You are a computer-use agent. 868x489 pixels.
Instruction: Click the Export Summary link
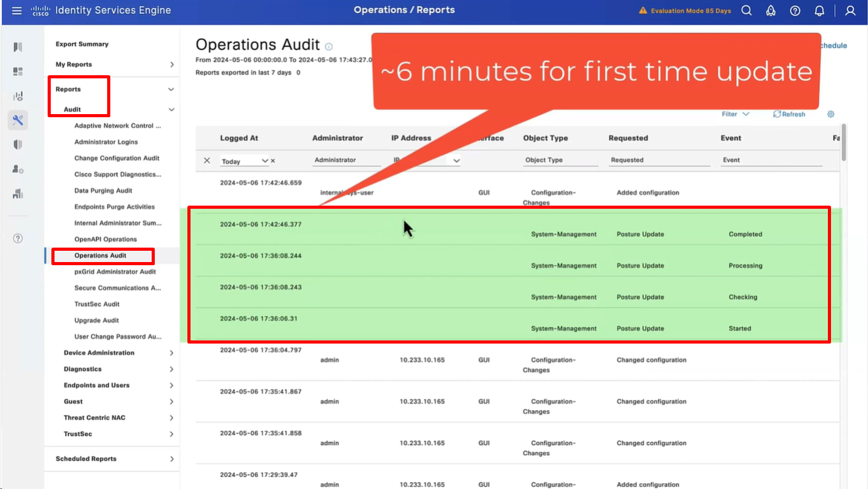coord(82,45)
